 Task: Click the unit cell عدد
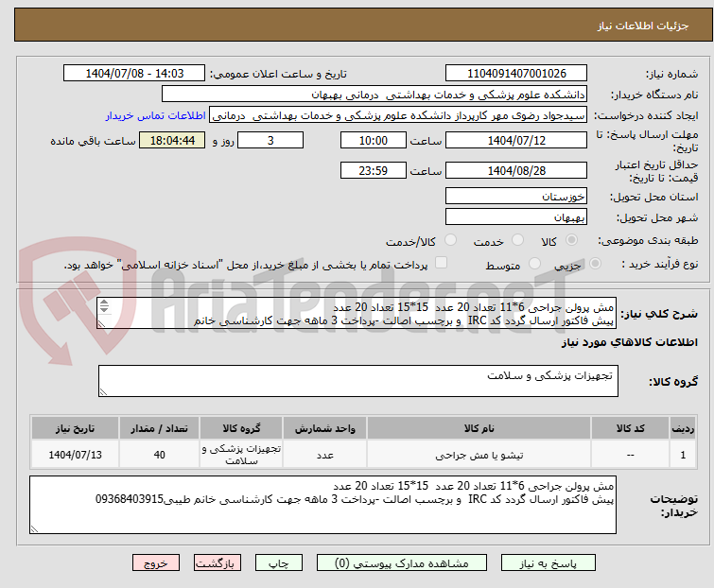click(325, 455)
